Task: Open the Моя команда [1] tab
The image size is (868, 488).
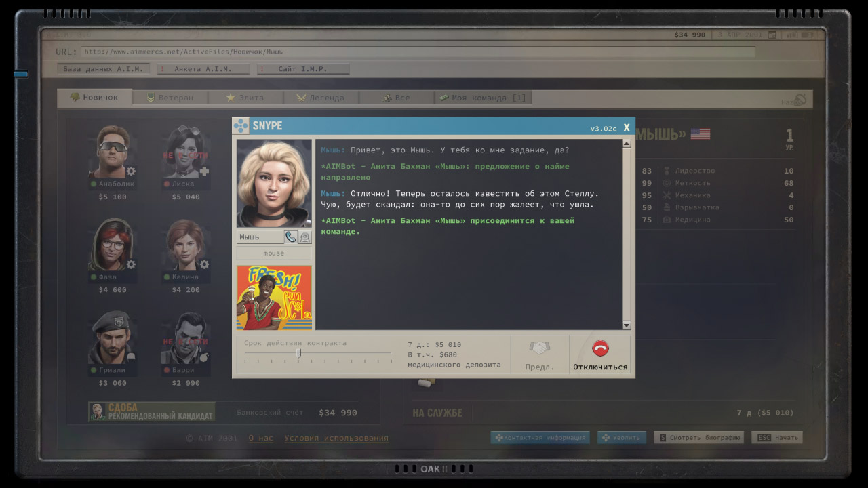Action: 483,98
